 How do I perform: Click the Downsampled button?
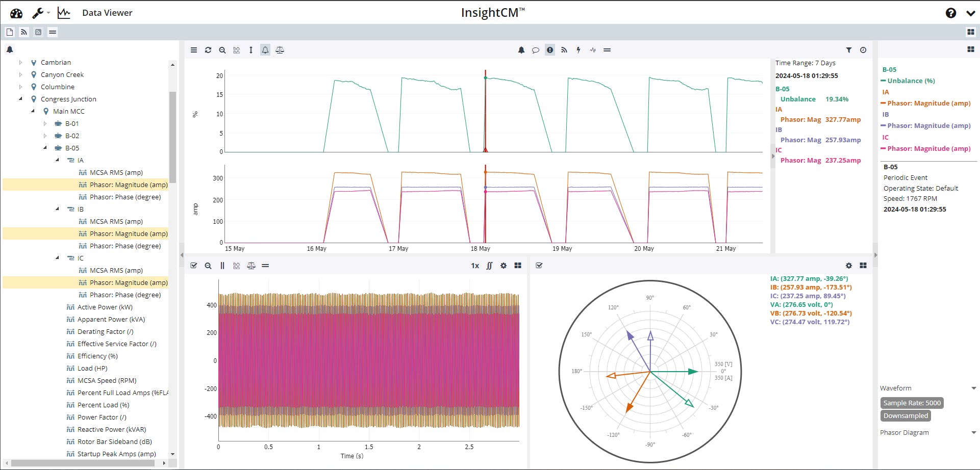[906, 416]
